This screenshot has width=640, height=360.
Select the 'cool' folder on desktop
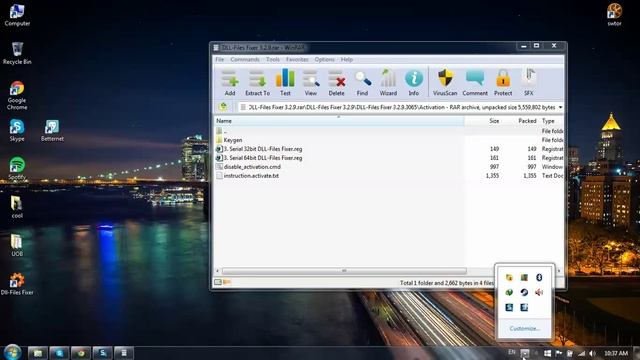(17, 207)
